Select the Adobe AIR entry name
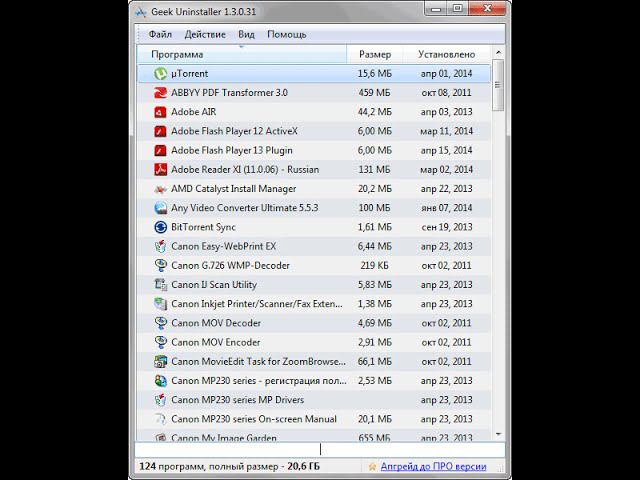 pos(193,112)
